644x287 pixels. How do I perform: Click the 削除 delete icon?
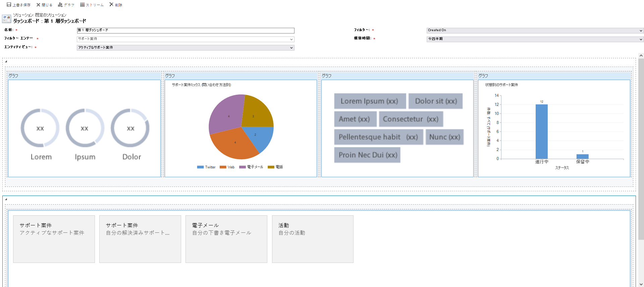click(111, 5)
